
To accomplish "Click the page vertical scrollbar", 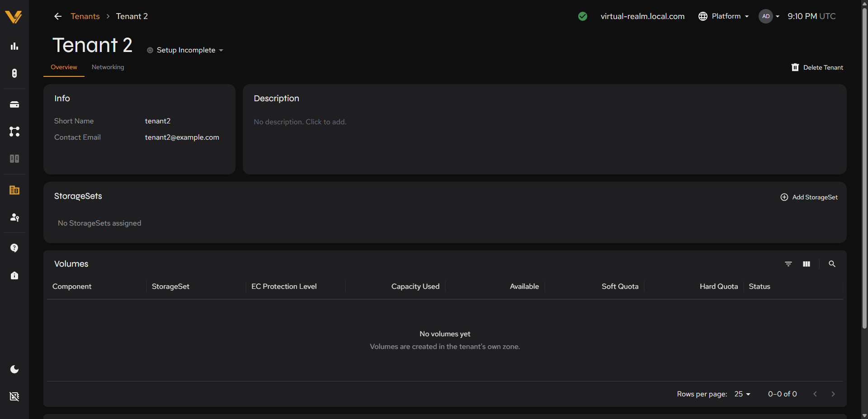I will 864,167.
